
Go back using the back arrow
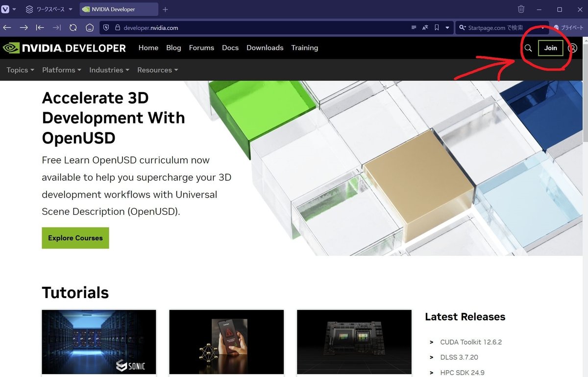pyautogui.click(x=7, y=28)
